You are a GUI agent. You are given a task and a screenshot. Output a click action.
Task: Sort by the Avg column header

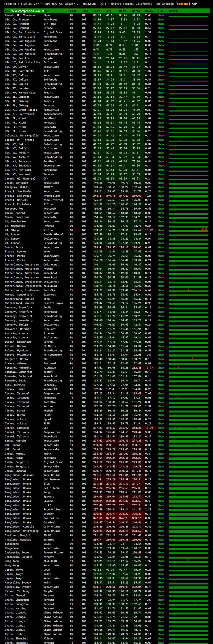109,11
